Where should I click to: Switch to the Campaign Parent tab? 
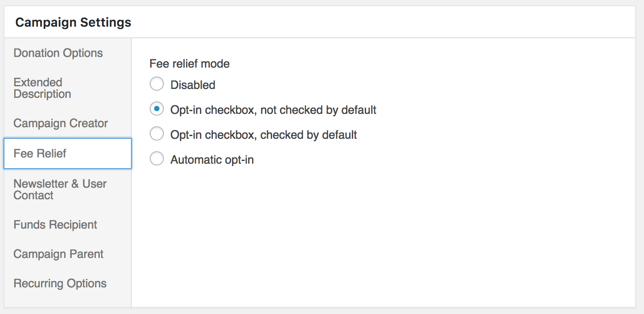click(x=58, y=254)
